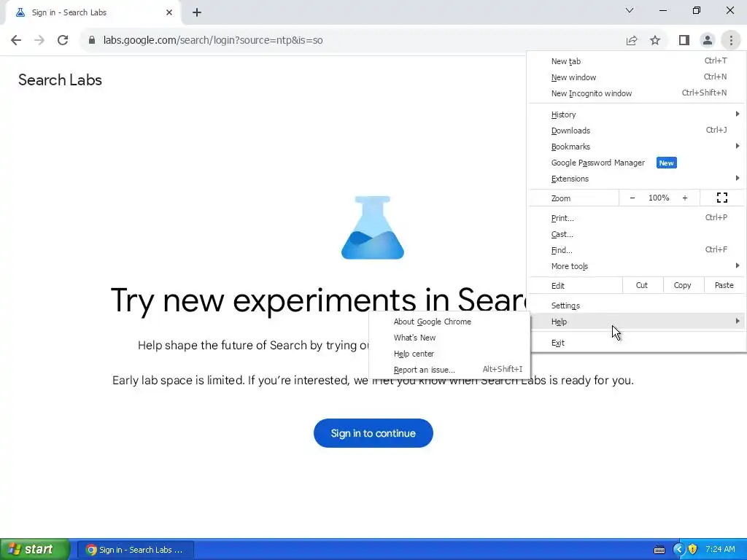Open the profile avatar icon
This screenshot has width=747, height=560.
[x=708, y=40]
